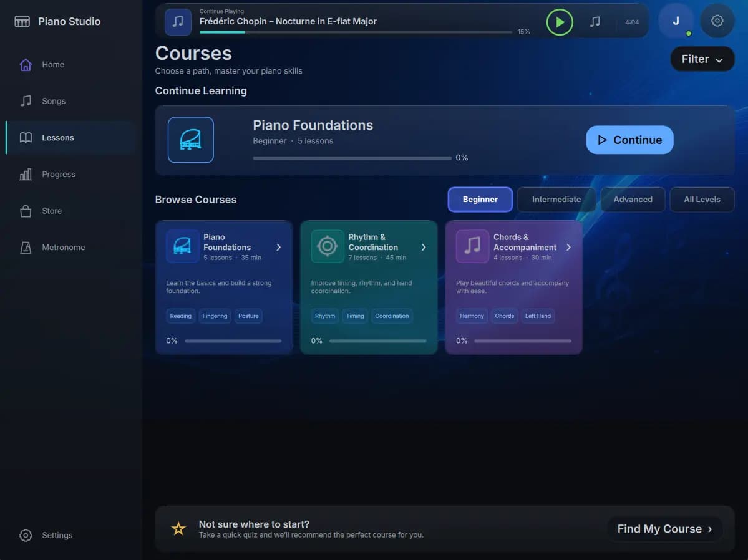Screen dimensions: 748x560
Task: Click the Metronome icon in sidebar
Action: (26, 247)
